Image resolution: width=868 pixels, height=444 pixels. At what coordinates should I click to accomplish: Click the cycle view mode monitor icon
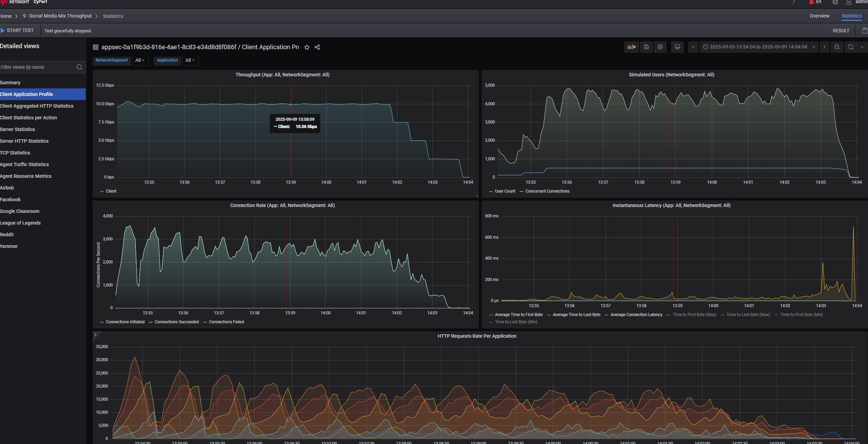coord(677,47)
